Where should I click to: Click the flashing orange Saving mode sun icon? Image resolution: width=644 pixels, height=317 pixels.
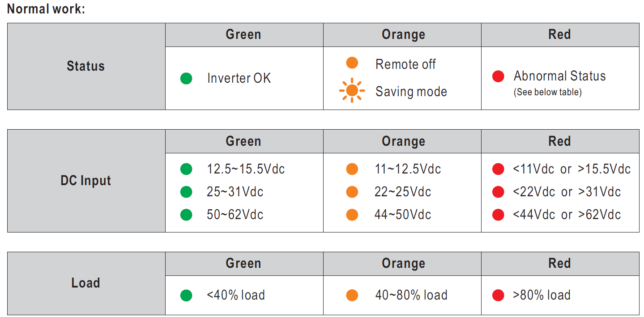click(352, 91)
